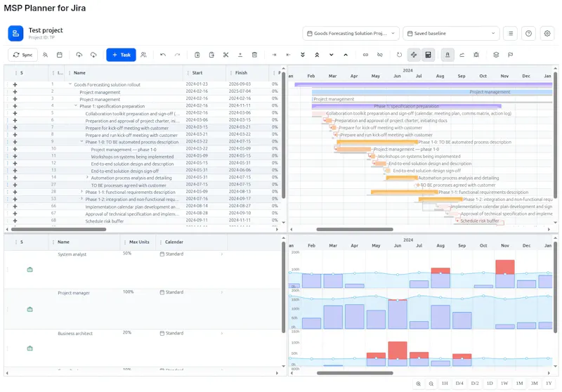Click plus icon on Project management row 2

click(x=15, y=92)
